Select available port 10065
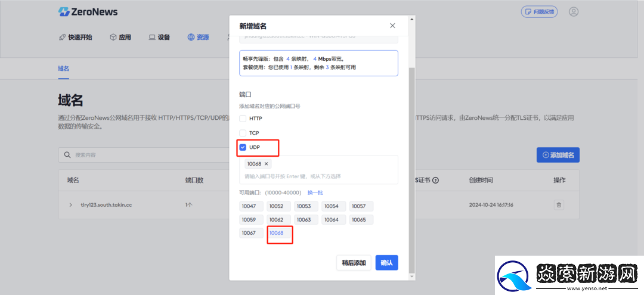The width and height of the screenshot is (644, 295). point(361,219)
